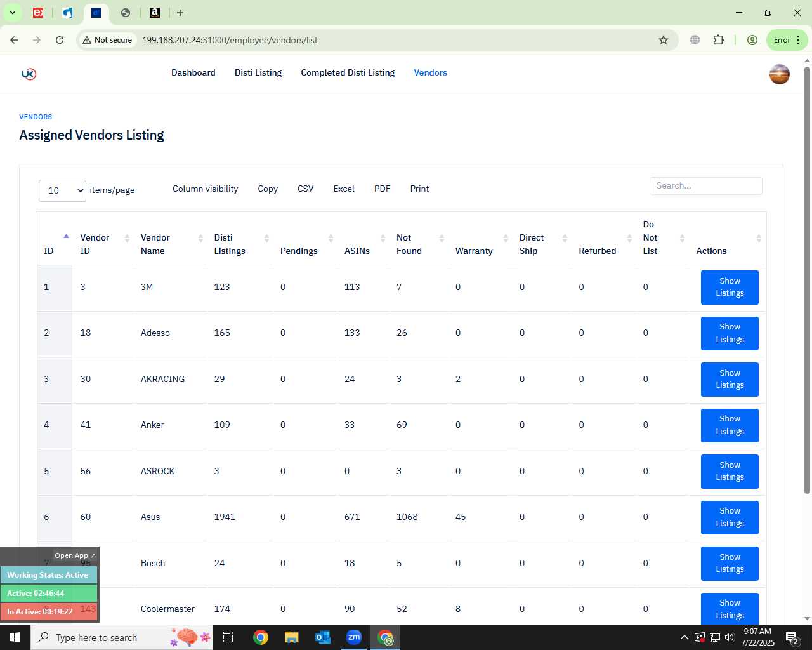Go to Disti Listing page

(x=258, y=72)
